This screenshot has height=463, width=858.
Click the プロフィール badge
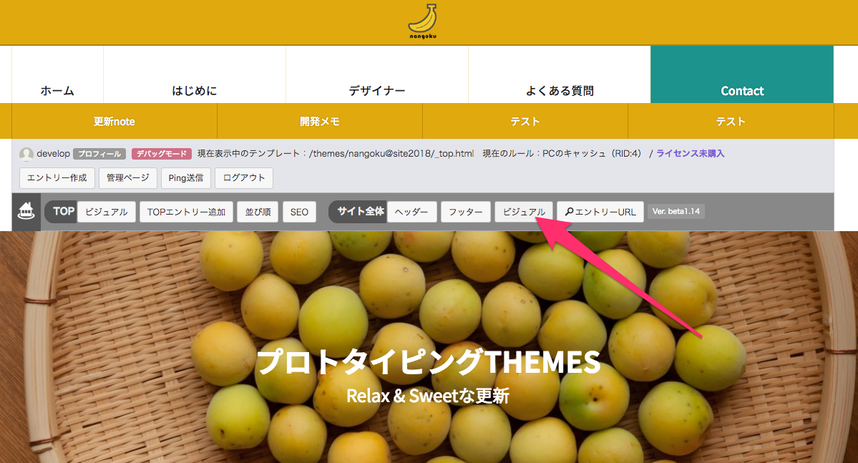[99, 154]
